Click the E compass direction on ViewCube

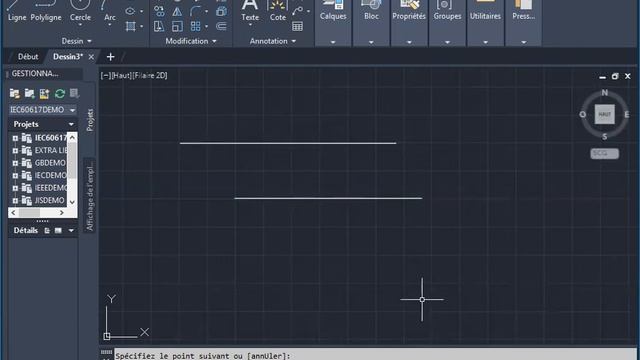(627, 115)
